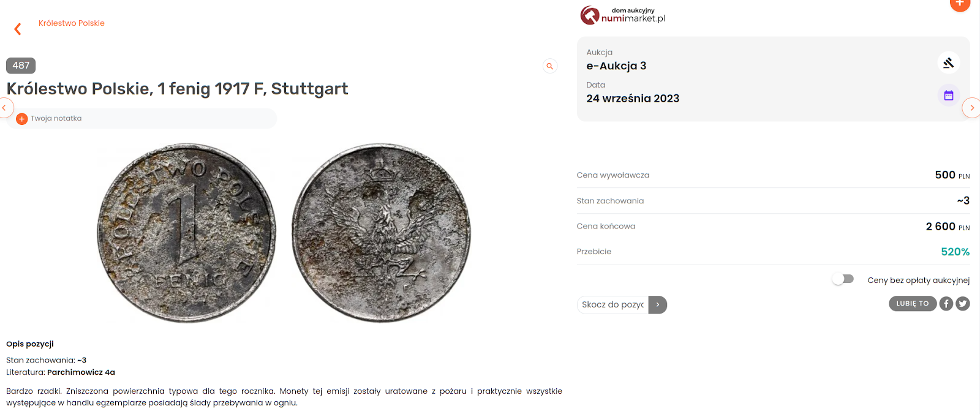The height and width of the screenshot is (414, 980).
Task: View the coin obverse image with numeral 1
Action: click(x=186, y=233)
